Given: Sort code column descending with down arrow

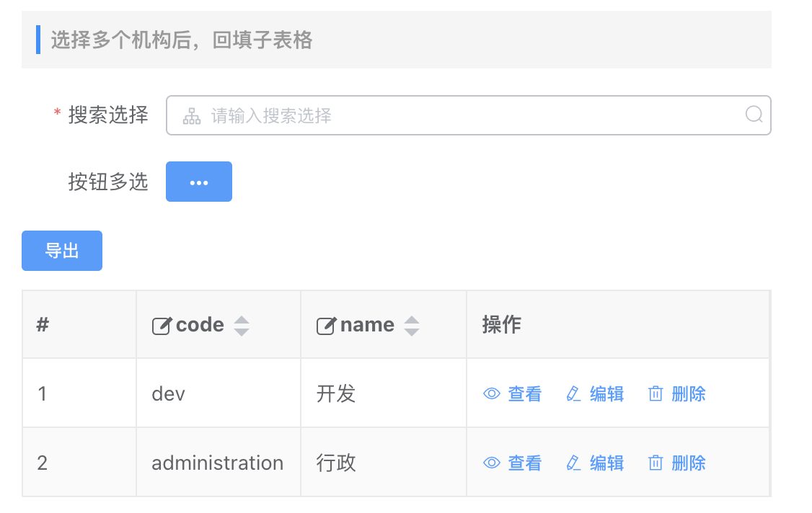Looking at the screenshot, I should (x=242, y=332).
